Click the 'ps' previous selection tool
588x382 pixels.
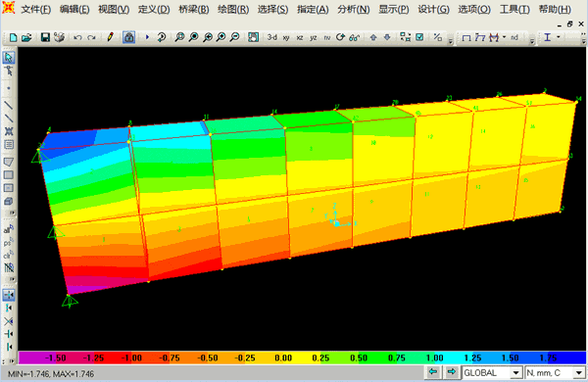(9, 242)
